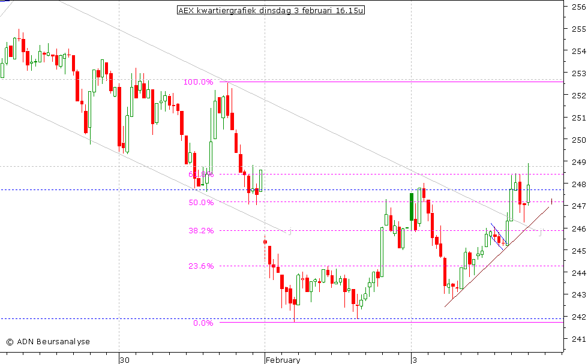Select the 61.8% Fibonacci retracement label
Viewport: 588px width, 364px height.
[200, 175]
